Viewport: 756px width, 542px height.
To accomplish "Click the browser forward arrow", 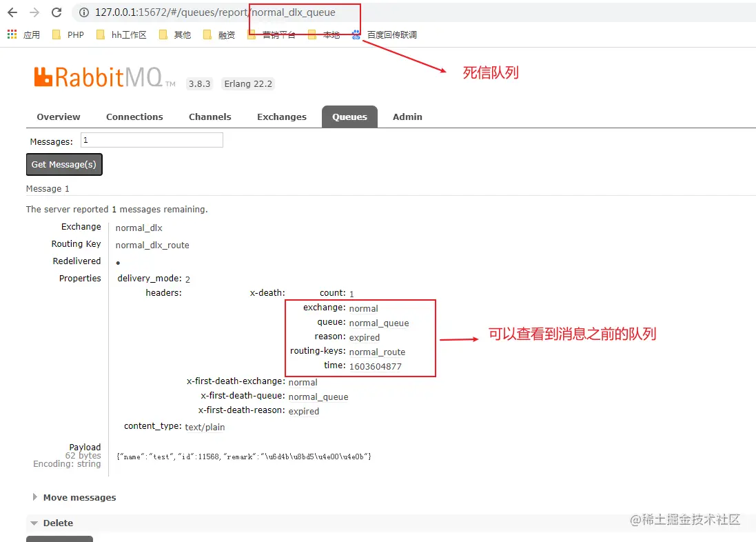I will (34, 12).
